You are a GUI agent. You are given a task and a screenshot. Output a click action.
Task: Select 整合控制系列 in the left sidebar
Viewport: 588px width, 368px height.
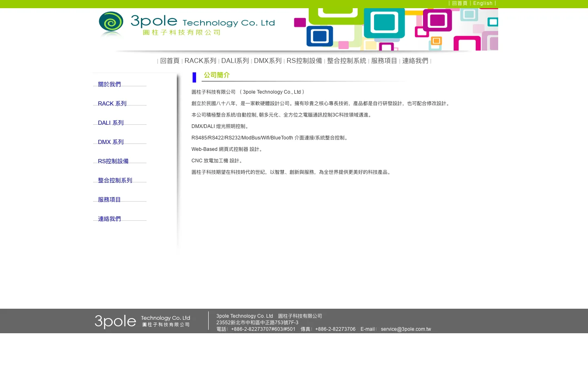click(x=115, y=180)
